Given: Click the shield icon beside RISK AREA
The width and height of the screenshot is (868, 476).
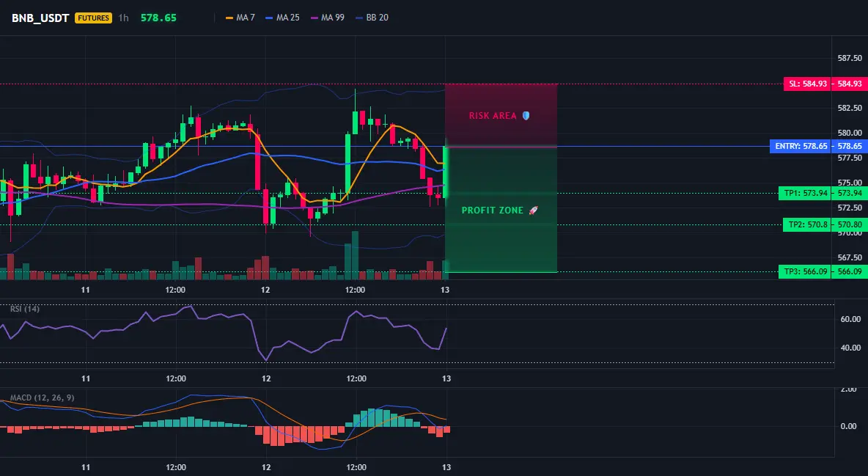Looking at the screenshot, I should [526, 116].
